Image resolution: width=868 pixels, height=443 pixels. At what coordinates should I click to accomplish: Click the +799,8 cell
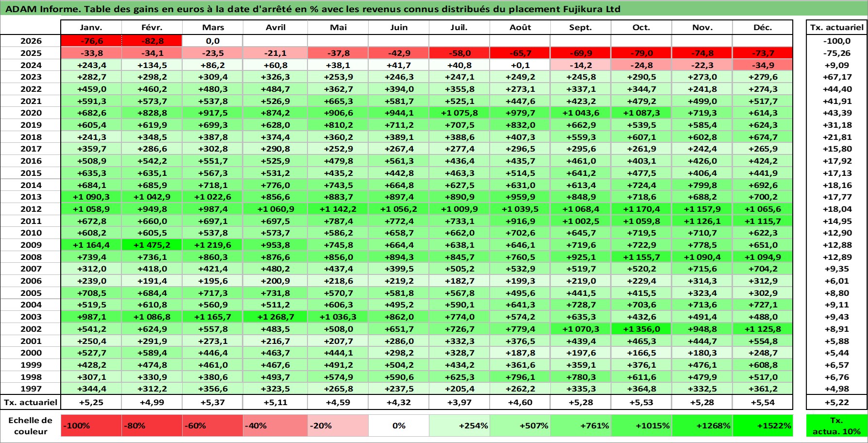tap(702, 185)
